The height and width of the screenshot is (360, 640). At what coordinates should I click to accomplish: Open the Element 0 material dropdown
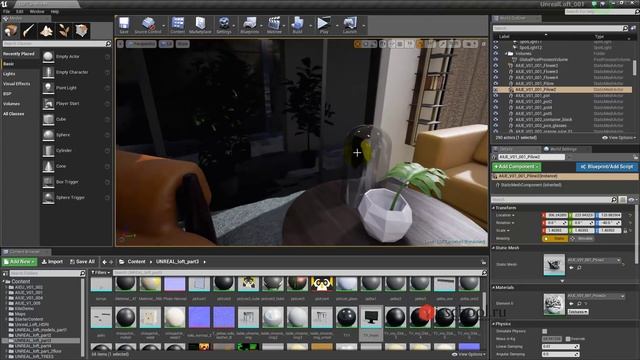(x=596, y=296)
